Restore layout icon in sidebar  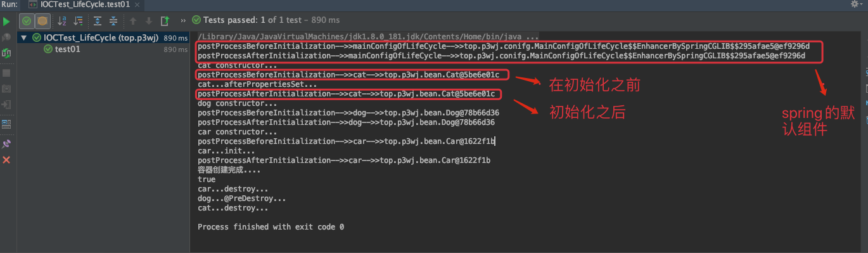[x=6, y=124]
